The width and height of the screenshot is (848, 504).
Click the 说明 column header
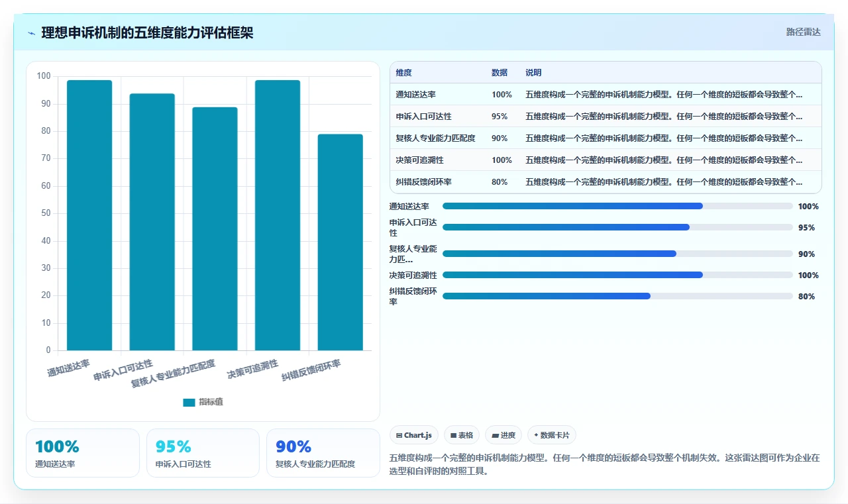(x=533, y=72)
